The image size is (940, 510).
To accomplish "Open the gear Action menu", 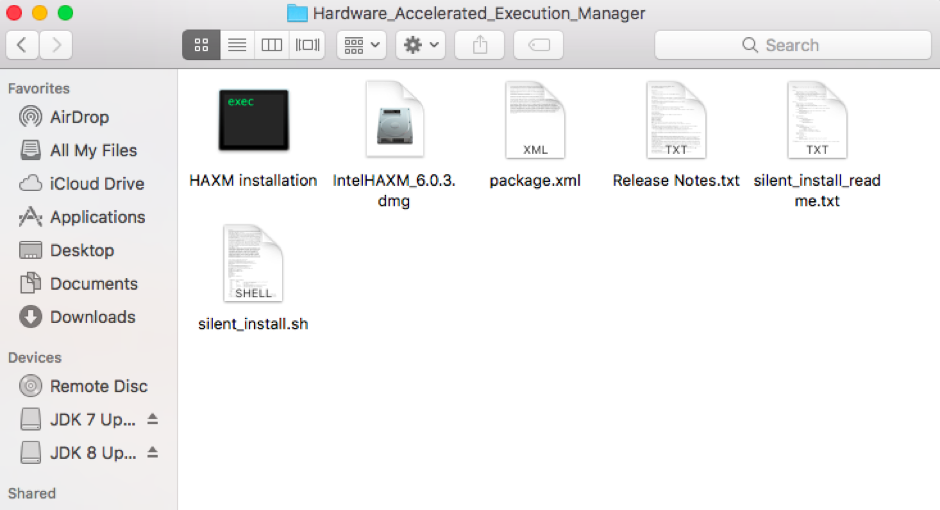I will pos(421,45).
